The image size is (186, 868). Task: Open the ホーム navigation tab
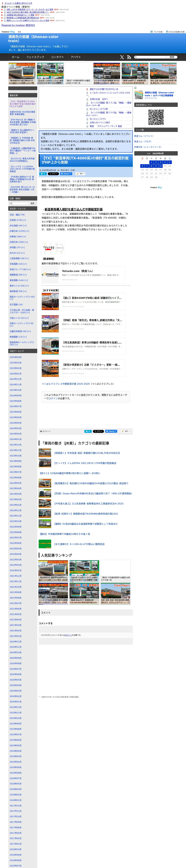15,57
